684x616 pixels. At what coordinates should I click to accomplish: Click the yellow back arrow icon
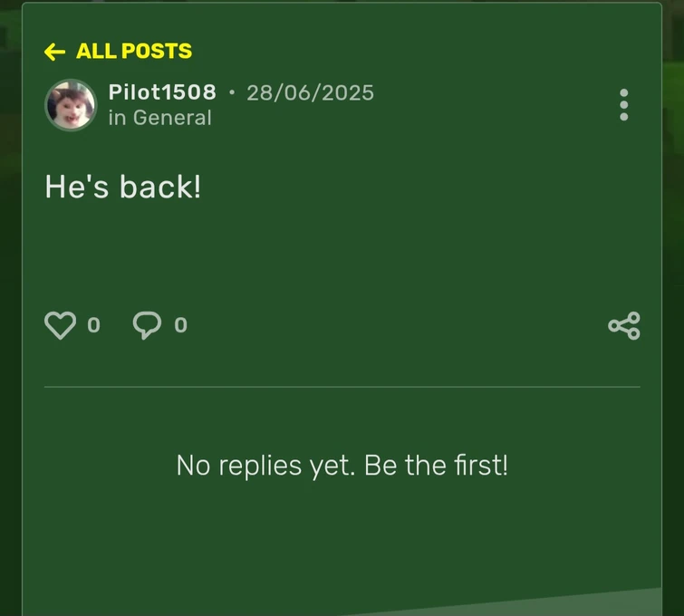[x=54, y=52]
